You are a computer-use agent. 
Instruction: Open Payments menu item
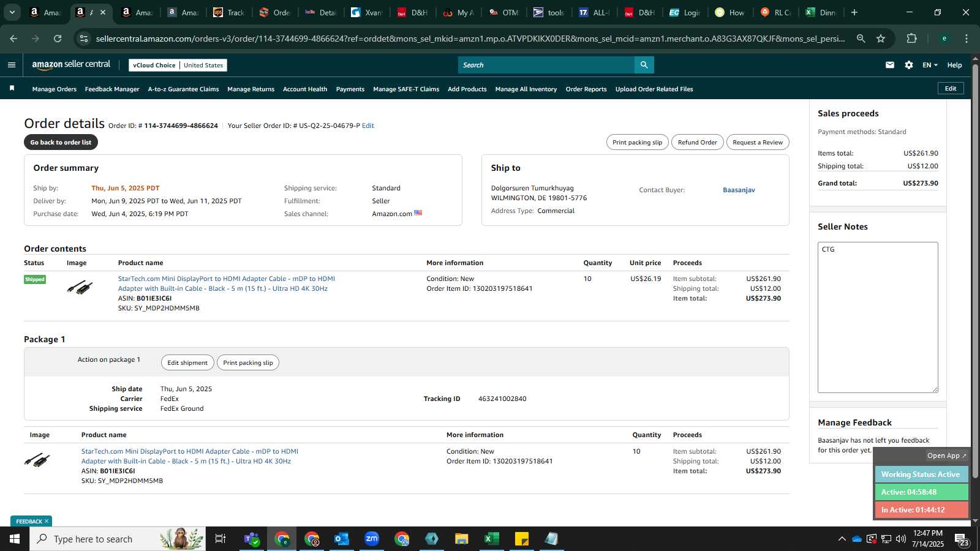tap(350, 89)
